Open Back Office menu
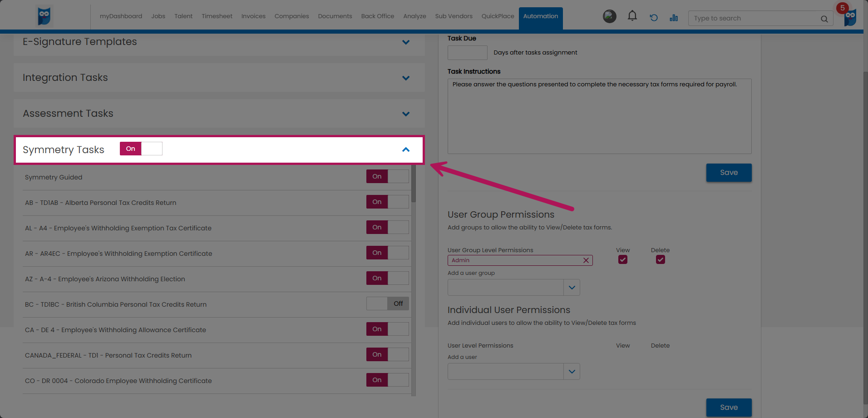 pyautogui.click(x=378, y=16)
